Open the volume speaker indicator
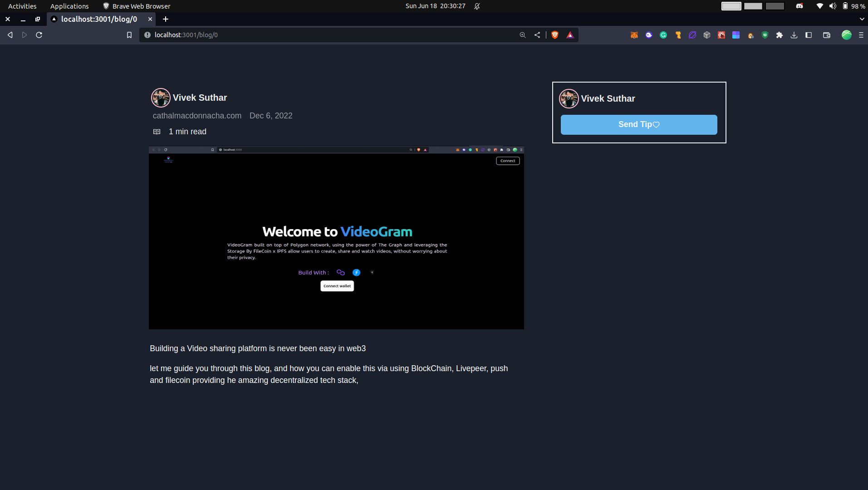 tap(833, 6)
